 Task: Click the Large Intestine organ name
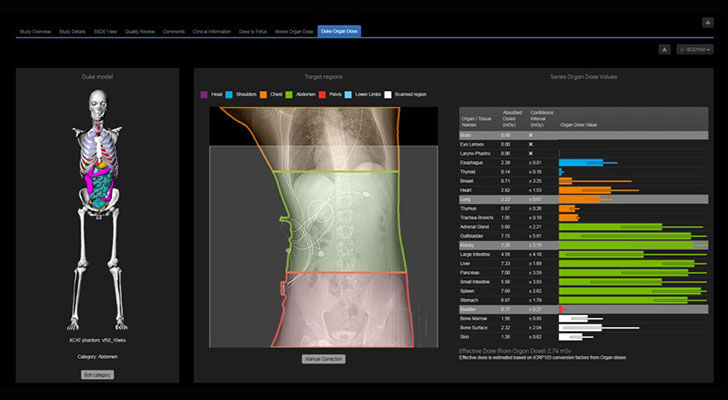pyautogui.click(x=474, y=254)
